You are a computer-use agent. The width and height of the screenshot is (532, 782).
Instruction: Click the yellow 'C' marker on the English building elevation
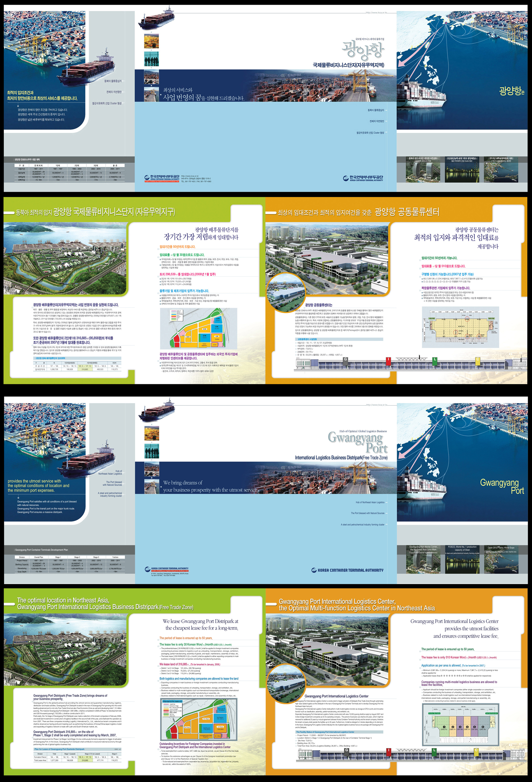tap(476, 751)
